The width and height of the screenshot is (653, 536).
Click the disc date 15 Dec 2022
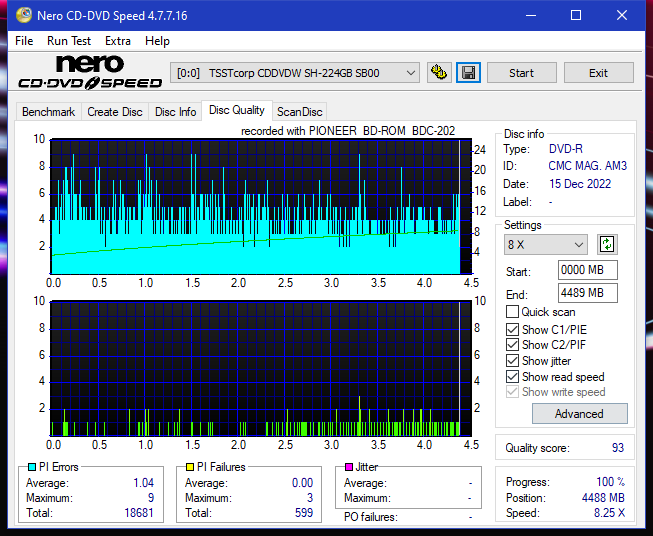[x=580, y=184]
